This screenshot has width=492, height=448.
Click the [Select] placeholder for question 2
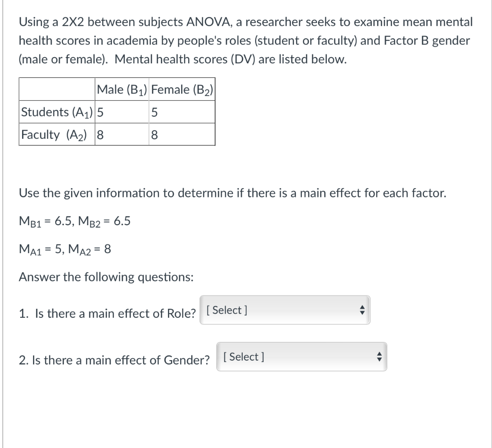click(243, 357)
